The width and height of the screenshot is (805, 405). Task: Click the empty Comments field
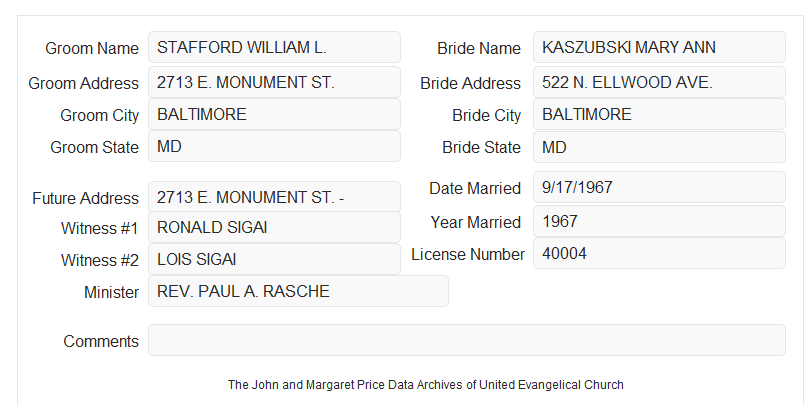pyautogui.click(x=467, y=340)
